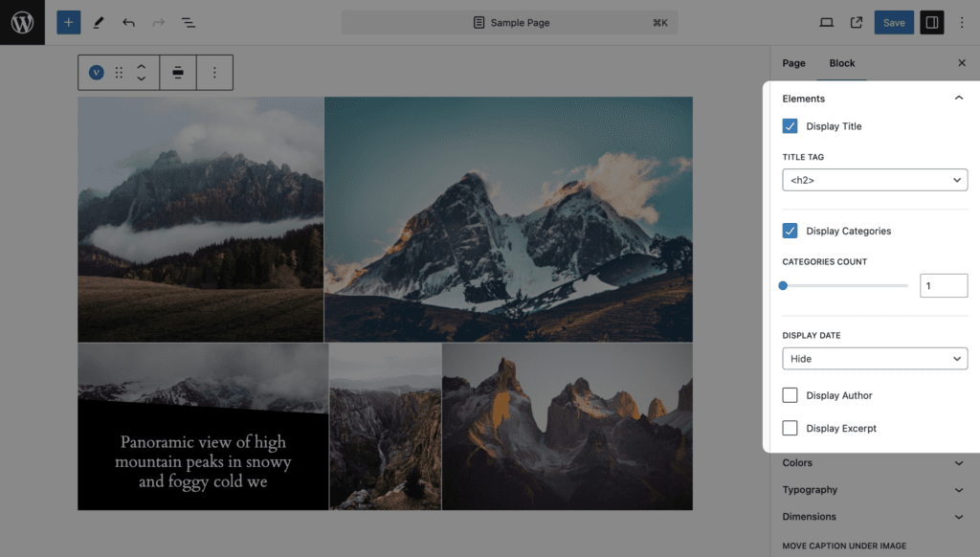Screen dimensions: 980x557
Task: Uncheck the Display Categories checkbox
Action: [x=790, y=231]
